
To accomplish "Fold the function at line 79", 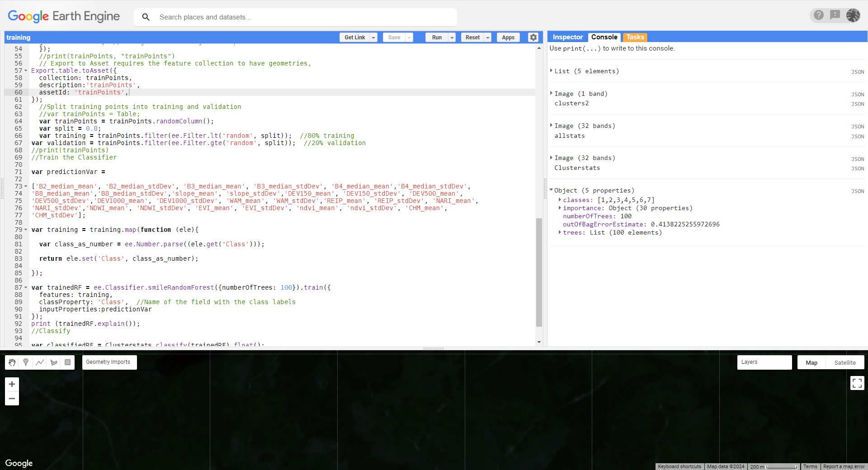I will click(26, 230).
